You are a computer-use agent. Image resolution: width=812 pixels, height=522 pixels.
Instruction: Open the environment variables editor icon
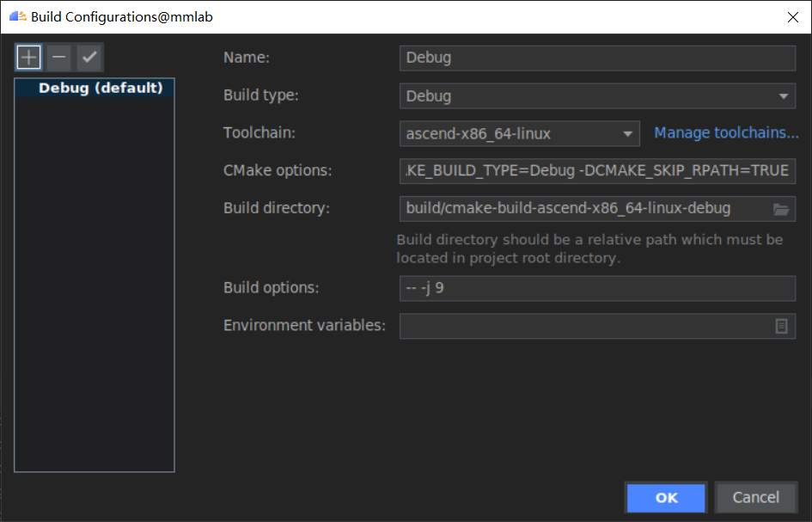tap(781, 326)
